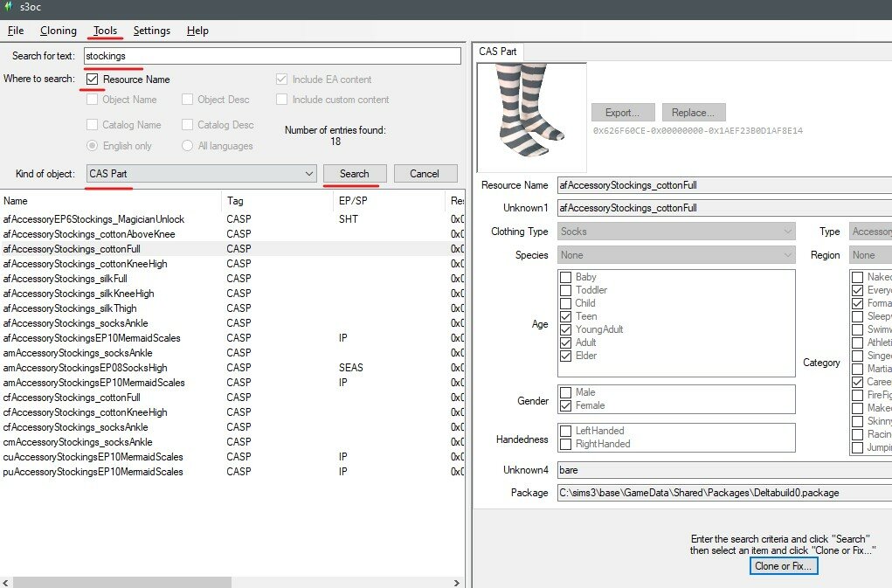
Task: Select amAccessoryStockingsEP08SocksHigh row
Action: coord(232,367)
